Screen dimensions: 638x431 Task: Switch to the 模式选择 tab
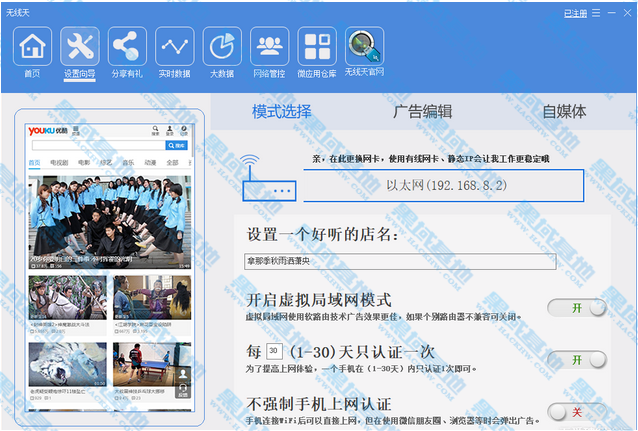coord(281,111)
